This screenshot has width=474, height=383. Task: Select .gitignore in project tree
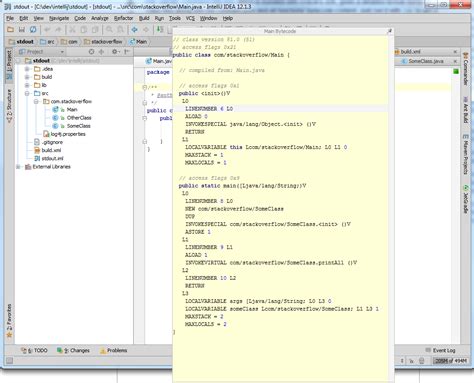point(52,142)
